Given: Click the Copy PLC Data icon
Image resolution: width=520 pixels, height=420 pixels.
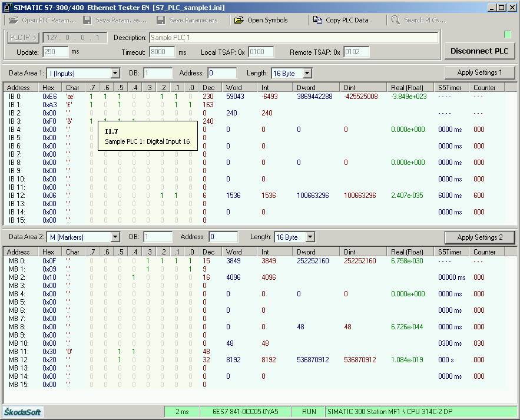Looking at the screenshot, I should [x=317, y=20].
